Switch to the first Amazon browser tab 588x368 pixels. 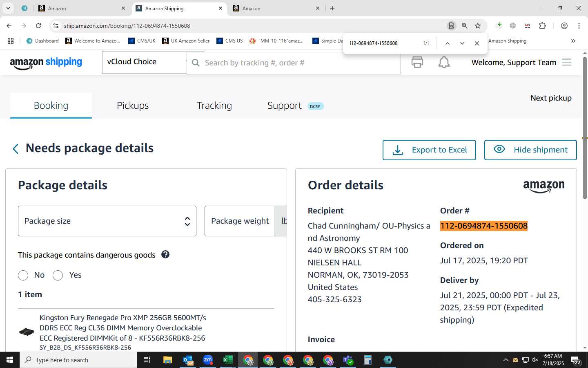point(82,8)
